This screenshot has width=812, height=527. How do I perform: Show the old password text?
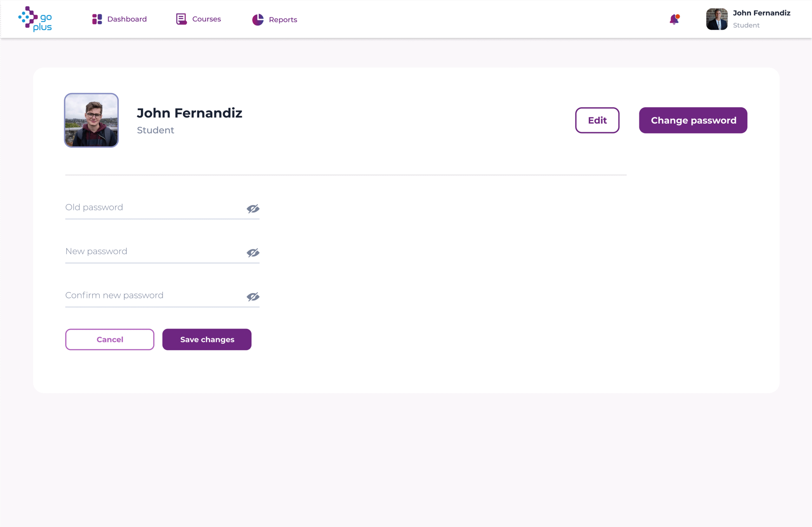click(253, 208)
